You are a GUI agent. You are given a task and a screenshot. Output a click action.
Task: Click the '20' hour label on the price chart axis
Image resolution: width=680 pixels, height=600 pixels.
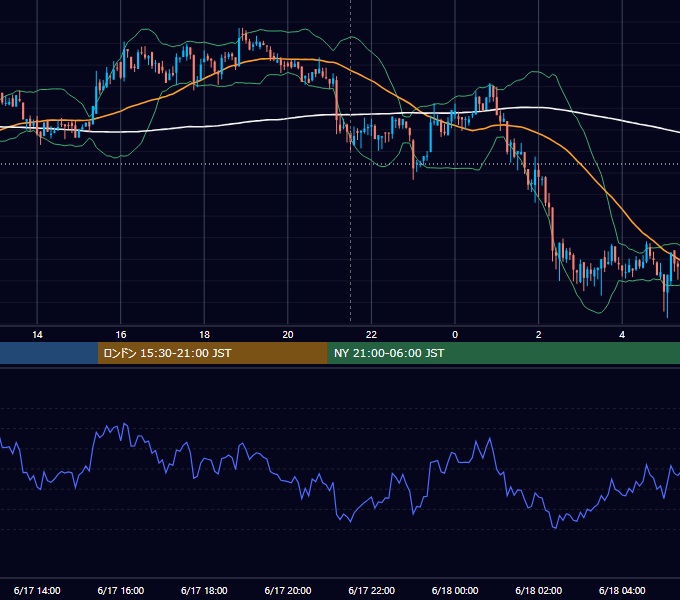coord(288,335)
